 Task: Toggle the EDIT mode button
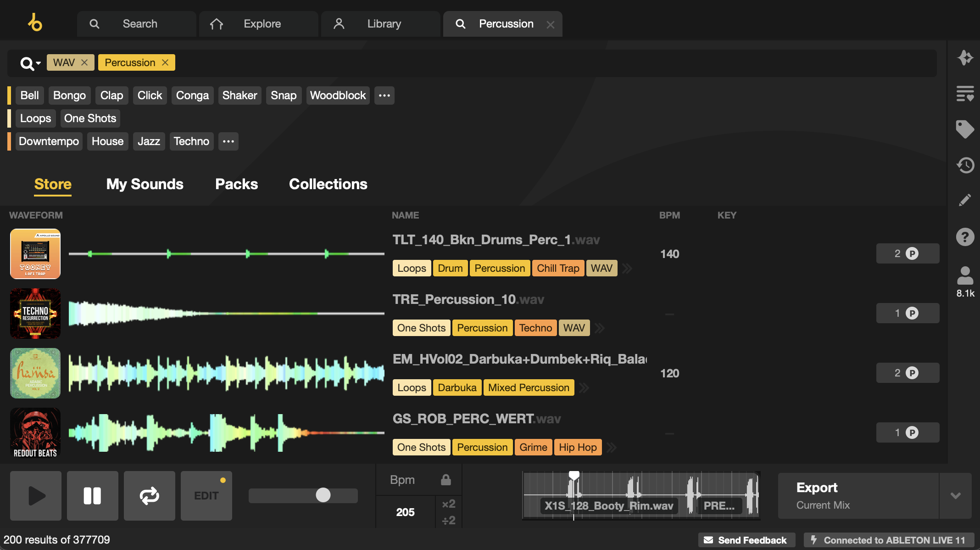point(206,495)
